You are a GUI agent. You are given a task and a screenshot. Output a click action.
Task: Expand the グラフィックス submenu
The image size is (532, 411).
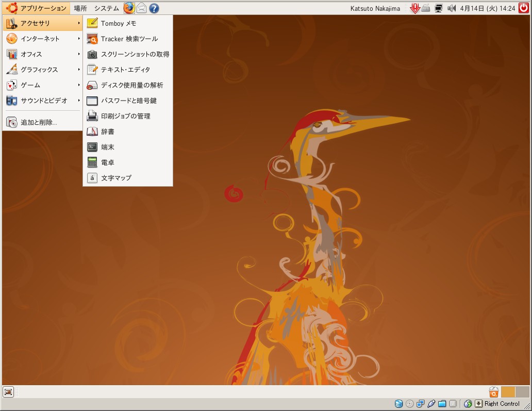click(x=43, y=70)
